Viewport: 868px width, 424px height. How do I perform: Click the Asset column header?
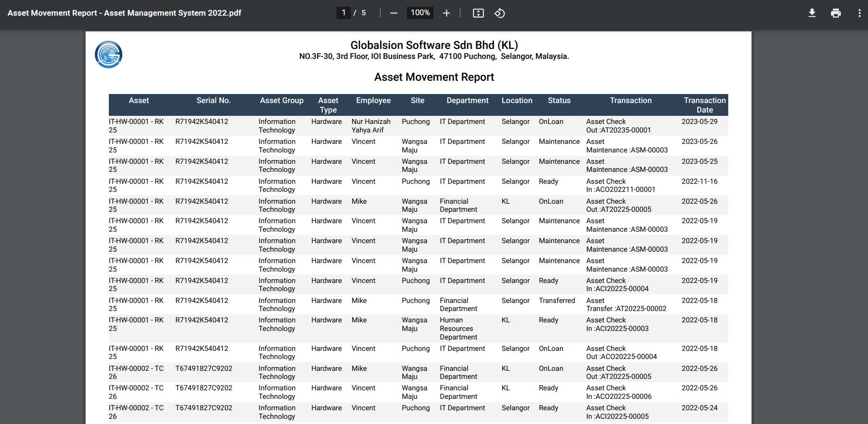(139, 101)
